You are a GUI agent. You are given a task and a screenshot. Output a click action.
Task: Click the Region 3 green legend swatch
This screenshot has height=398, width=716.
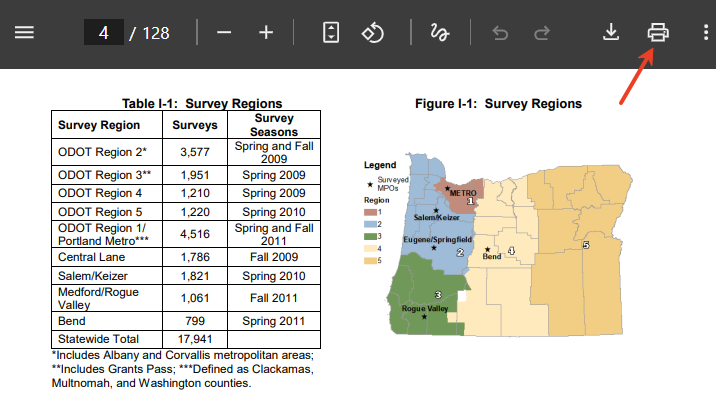click(x=370, y=236)
